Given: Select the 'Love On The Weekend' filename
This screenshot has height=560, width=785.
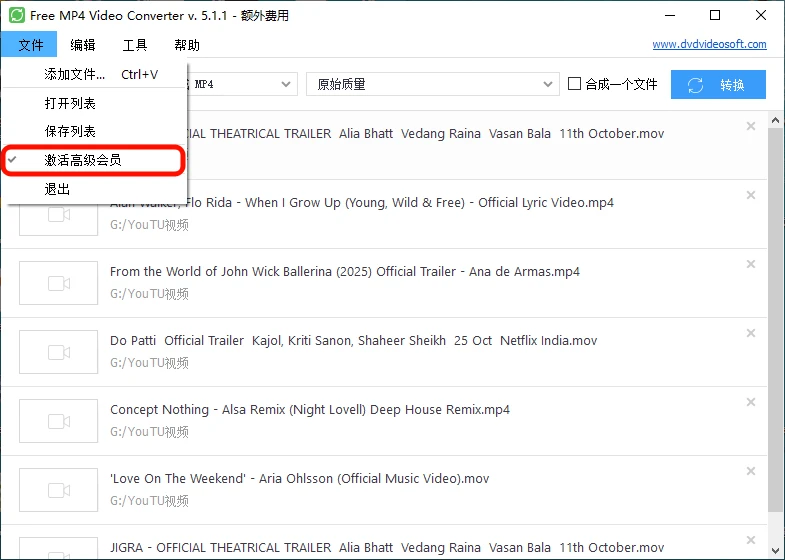Looking at the screenshot, I should (x=299, y=479).
